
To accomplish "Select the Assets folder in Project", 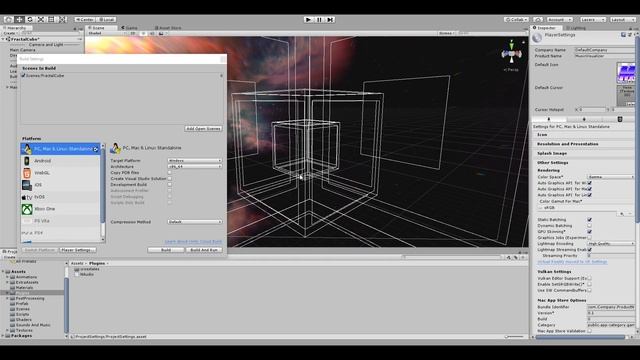I will (x=18, y=271).
